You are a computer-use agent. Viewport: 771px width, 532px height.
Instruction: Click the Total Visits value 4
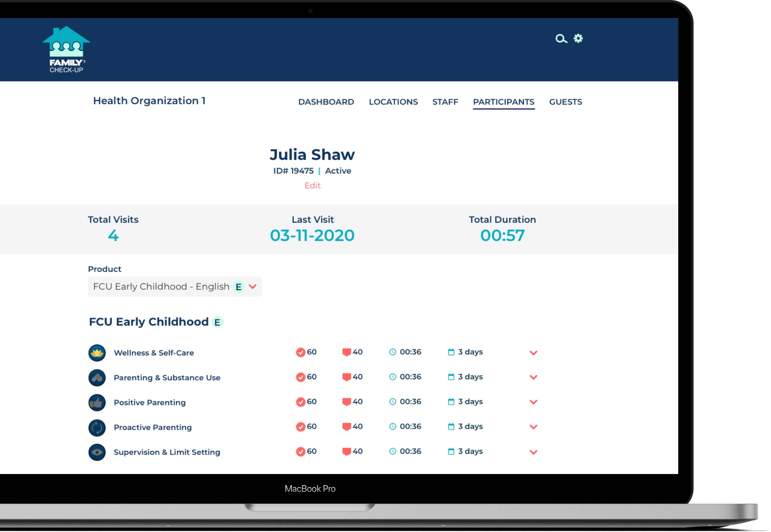coord(113,236)
